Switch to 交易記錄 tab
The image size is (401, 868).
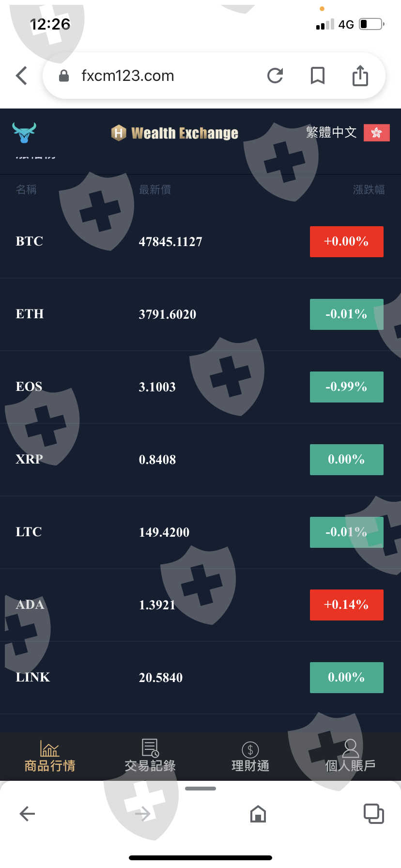[150, 757]
